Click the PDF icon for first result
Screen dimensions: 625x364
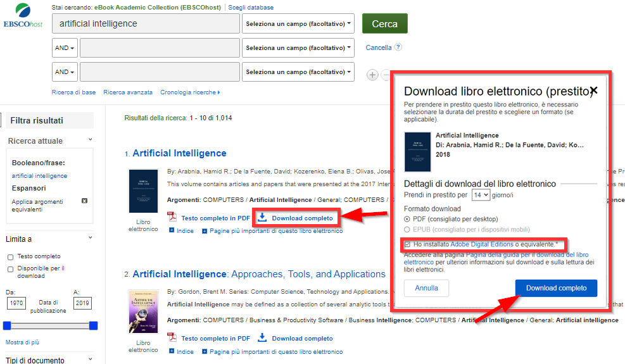[172, 218]
